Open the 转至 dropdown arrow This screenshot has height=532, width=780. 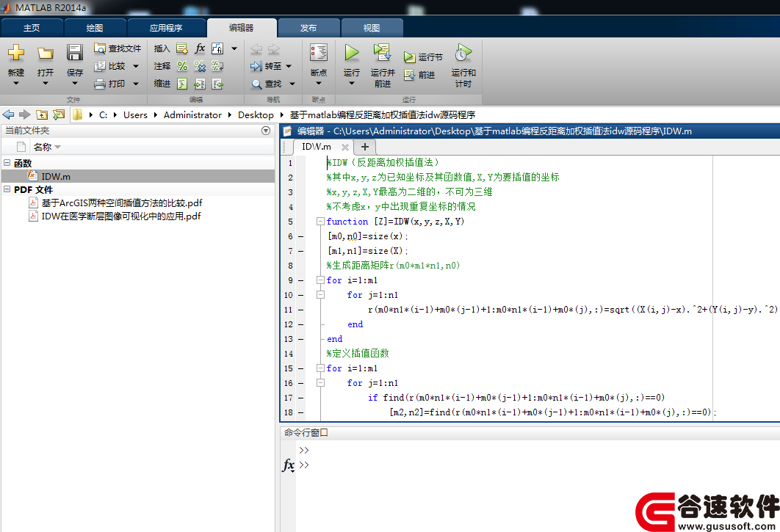pyautogui.click(x=289, y=66)
